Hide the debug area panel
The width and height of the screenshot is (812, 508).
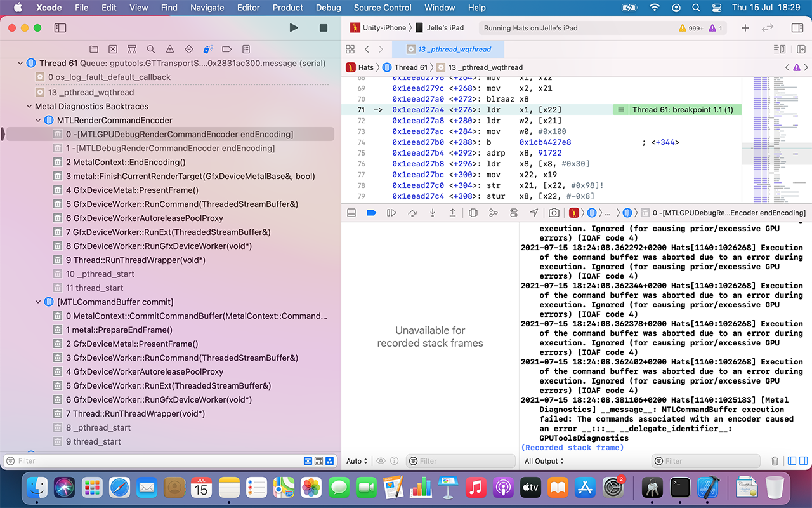(x=351, y=213)
